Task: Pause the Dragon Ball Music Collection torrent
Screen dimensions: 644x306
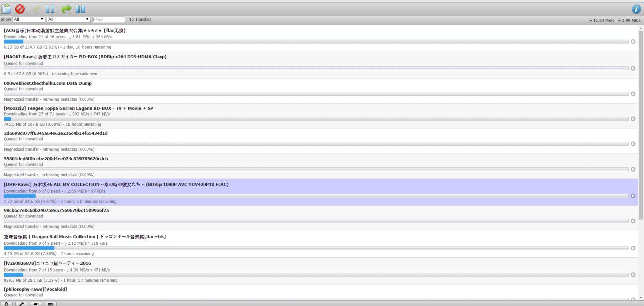Action: pos(633,248)
